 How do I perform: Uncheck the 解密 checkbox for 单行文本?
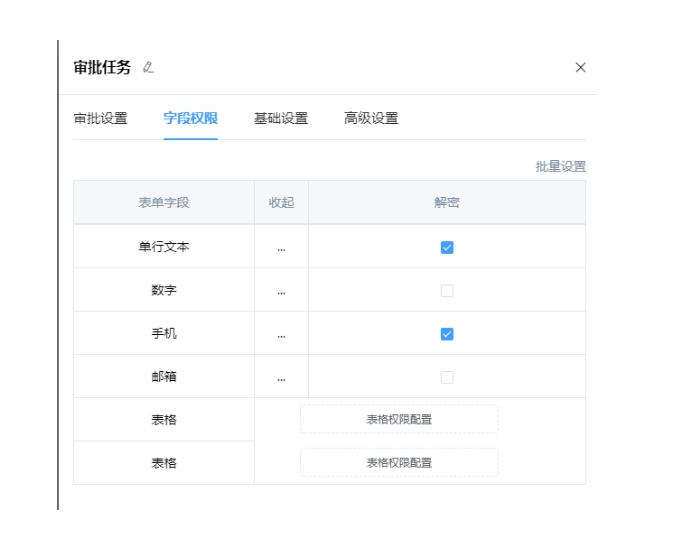(447, 247)
